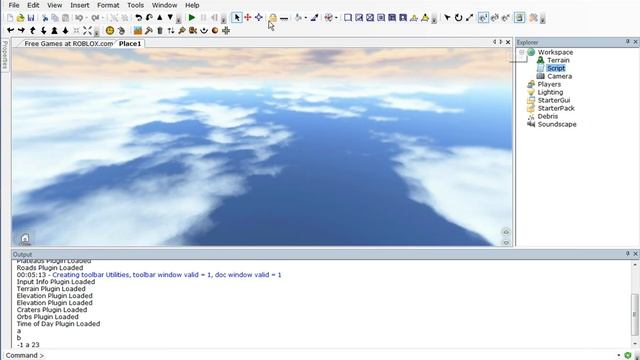The width and height of the screenshot is (640, 360).
Task: Open overflow arrow after Zoom Extents
Action: tap(97, 32)
